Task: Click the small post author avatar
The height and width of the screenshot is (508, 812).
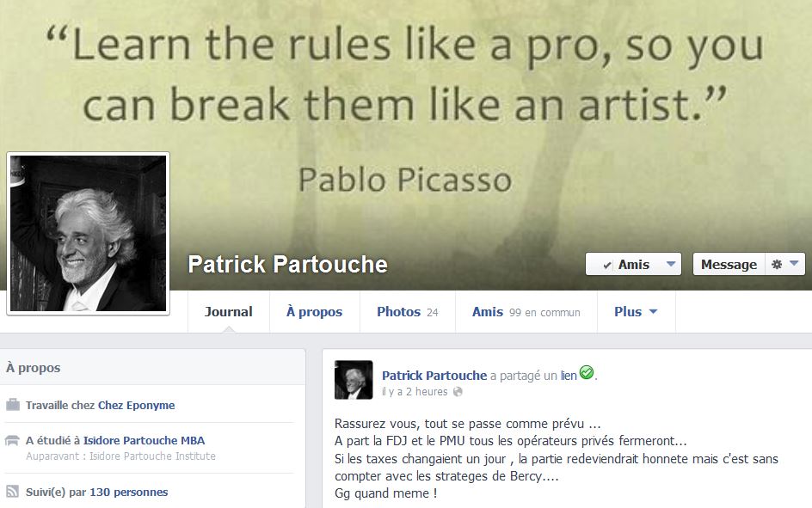Action: 354,380
